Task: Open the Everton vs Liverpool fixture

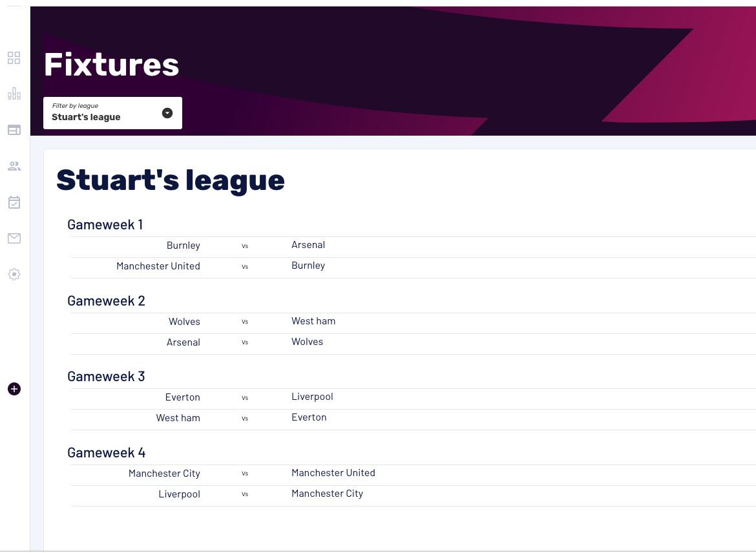Action: (x=246, y=398)
